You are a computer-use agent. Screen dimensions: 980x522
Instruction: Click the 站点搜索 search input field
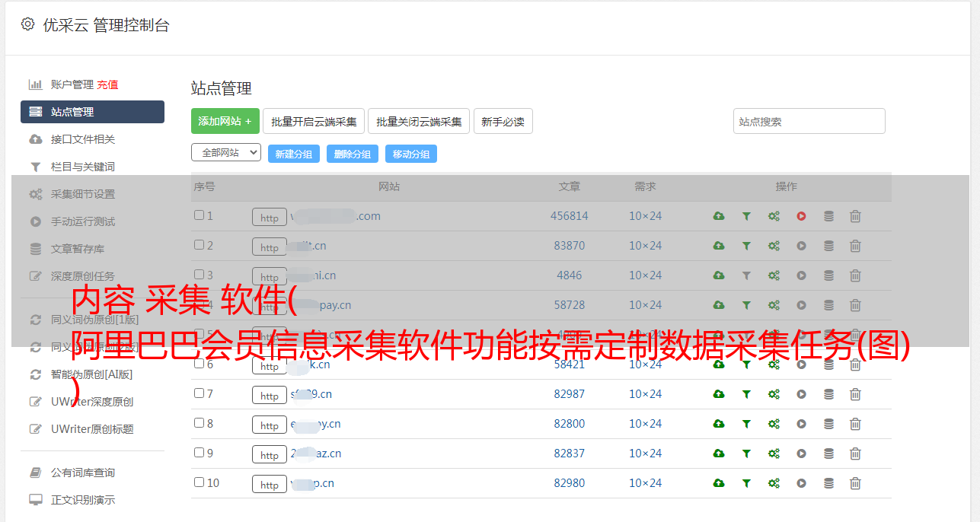[809, 121]
